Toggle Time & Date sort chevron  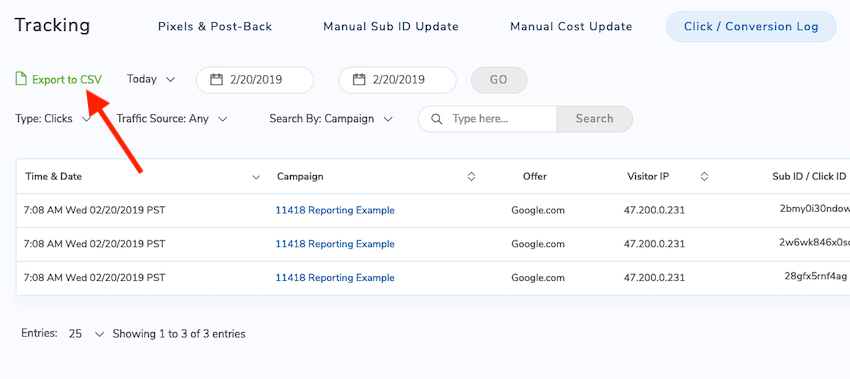click(x=256, y=177)
